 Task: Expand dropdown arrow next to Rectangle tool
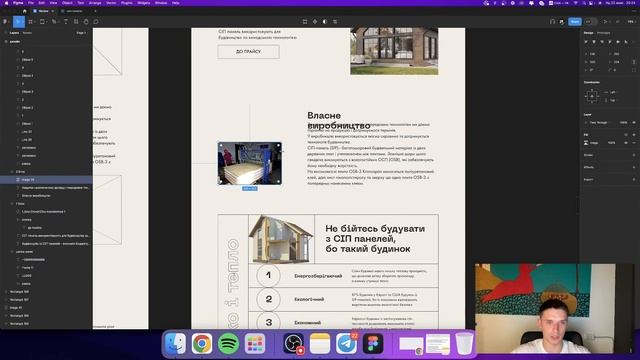tap(47, 22)
